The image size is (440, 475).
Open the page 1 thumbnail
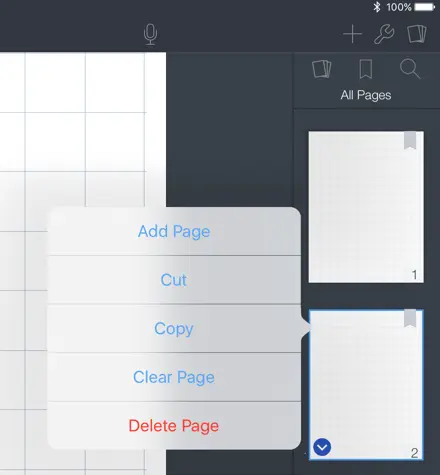[366, 207]
